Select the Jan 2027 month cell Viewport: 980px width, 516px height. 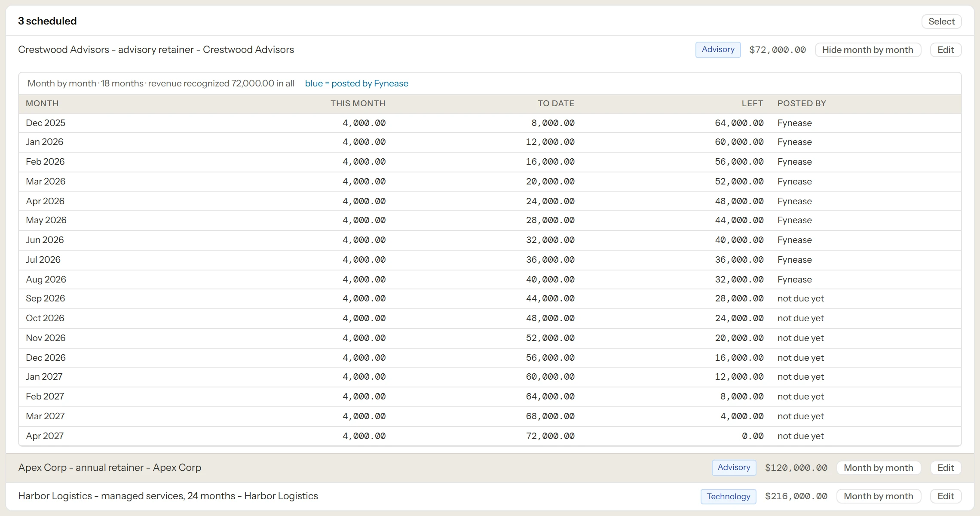44,377
